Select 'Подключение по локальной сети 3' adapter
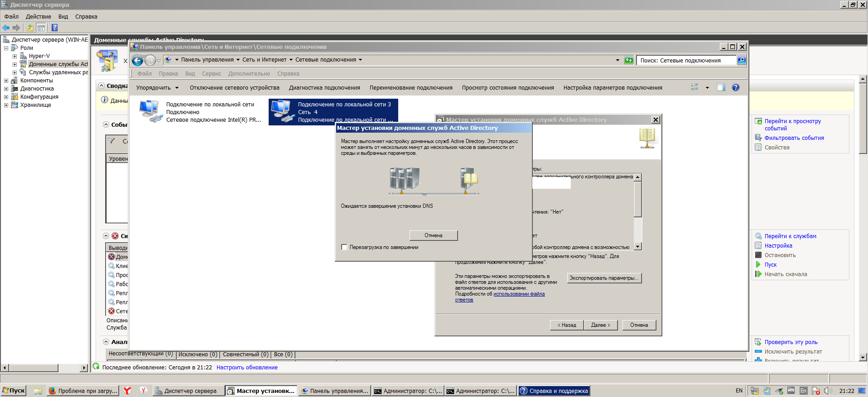The image size is (868, 397). click(333, 112)
